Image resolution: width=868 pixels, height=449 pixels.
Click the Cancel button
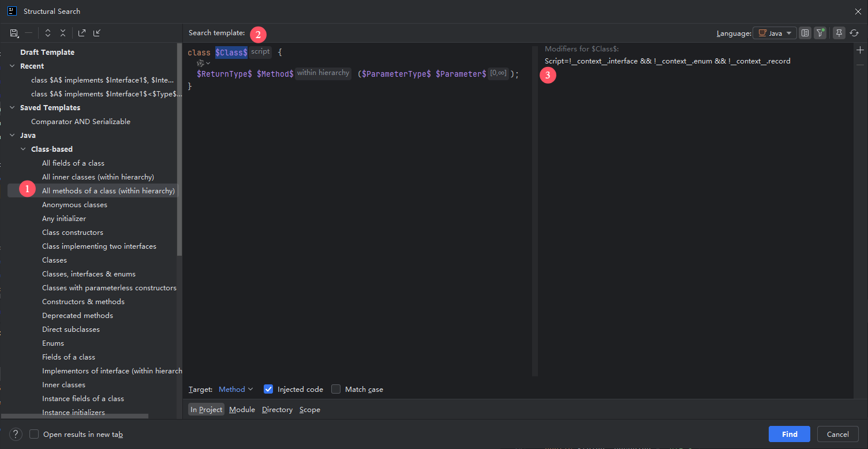coord(837,434)
